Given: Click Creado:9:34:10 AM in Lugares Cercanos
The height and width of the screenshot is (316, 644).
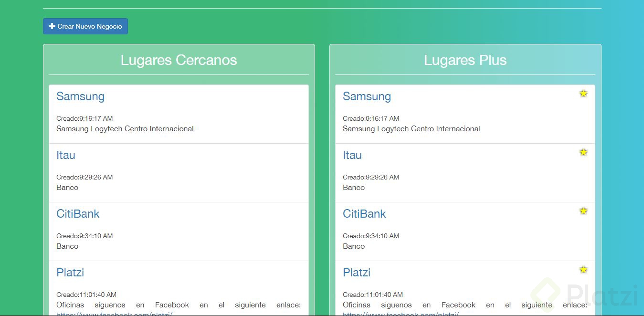Looking at the screenshot, I should (84, 236).
